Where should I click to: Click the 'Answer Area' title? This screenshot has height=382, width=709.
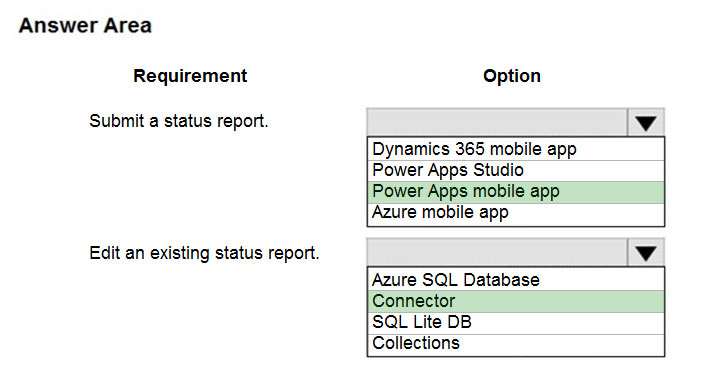(85, 25)
